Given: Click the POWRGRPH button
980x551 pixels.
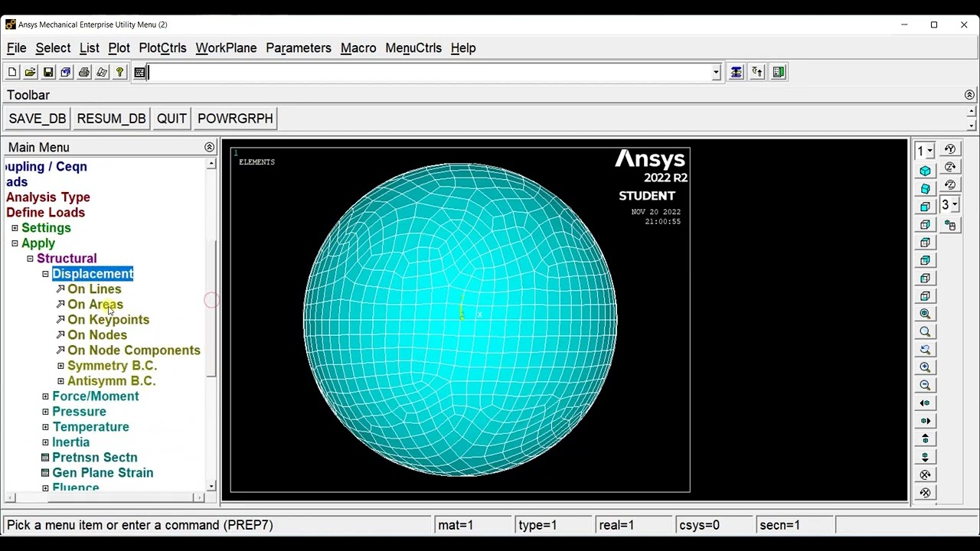Looking at the screenshot, I should [235, 119].
